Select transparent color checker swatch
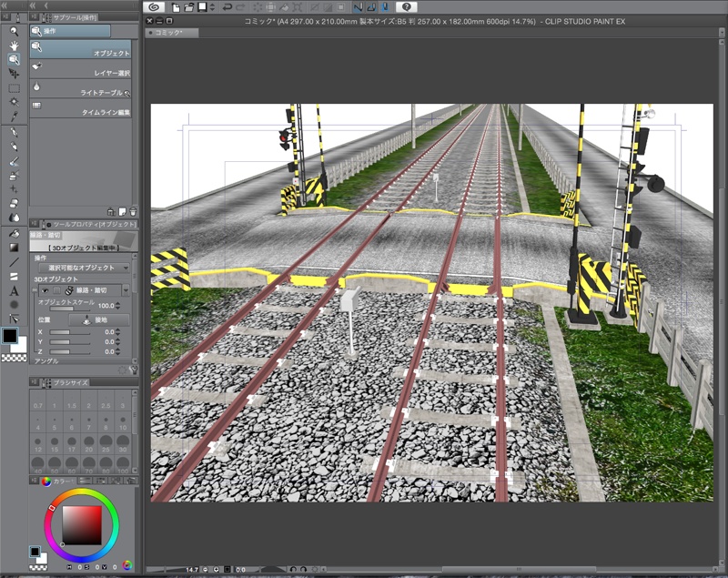The height and width of the screenshot is (578, 728). coord(14,358)
